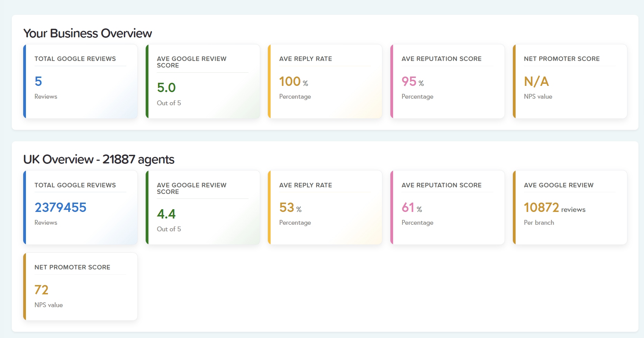Click 'Per branch' label under 10872
This screenshot has height=338, width=644.
(x=539, y=223)
